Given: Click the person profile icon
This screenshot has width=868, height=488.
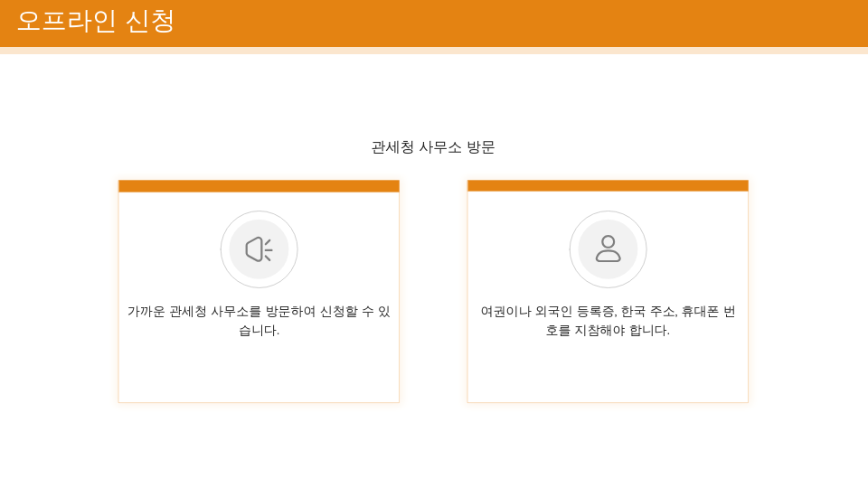Looking at the screenshot, I should tap(608, 249).
